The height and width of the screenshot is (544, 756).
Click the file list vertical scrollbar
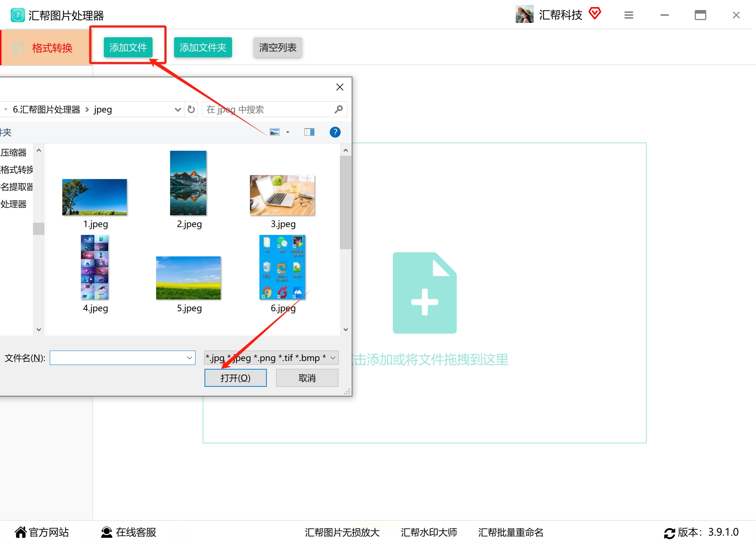tap(345, 203)
